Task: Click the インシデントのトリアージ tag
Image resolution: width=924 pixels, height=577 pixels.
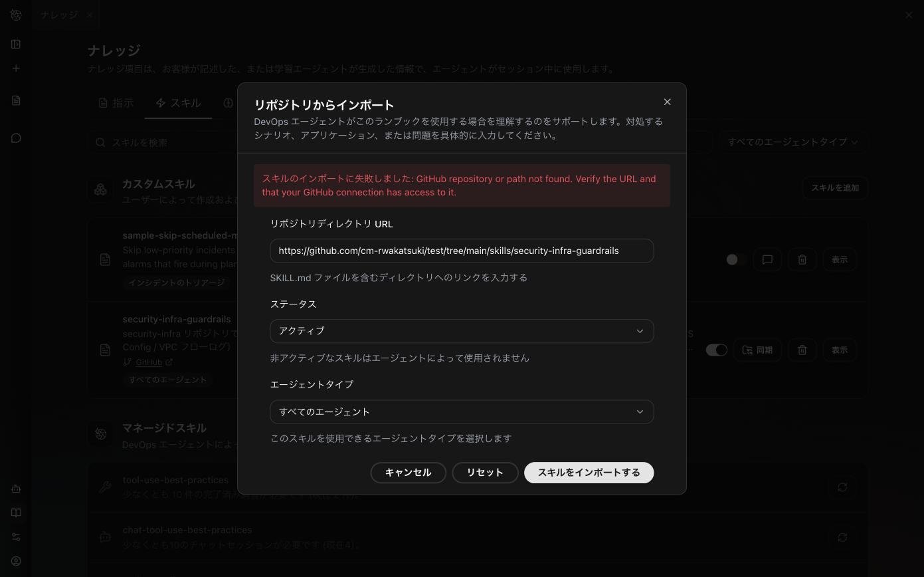Action: pos(177,283)
